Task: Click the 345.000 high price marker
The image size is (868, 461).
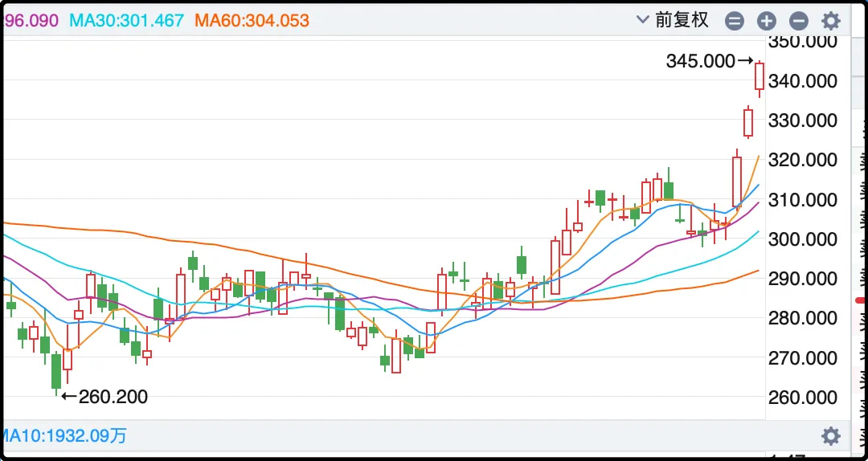Action: pos(710,61)
